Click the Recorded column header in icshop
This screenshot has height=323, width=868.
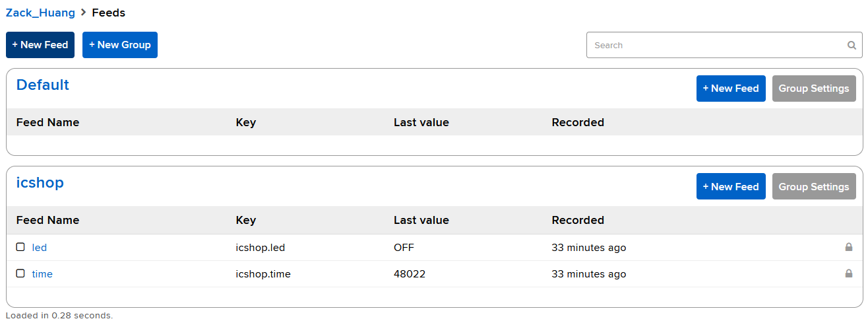578,220
